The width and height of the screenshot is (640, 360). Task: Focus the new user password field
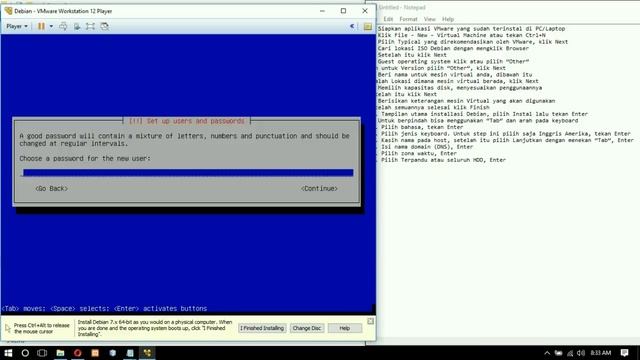188,173
